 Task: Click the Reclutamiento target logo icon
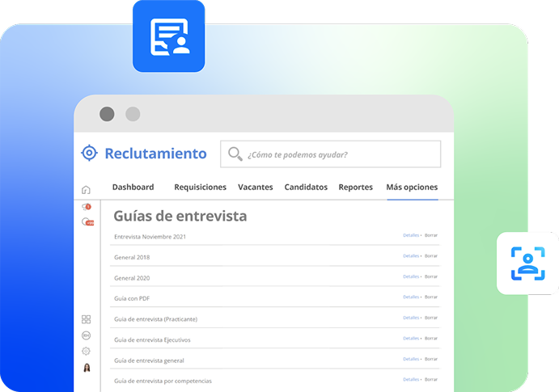(89, 153)
